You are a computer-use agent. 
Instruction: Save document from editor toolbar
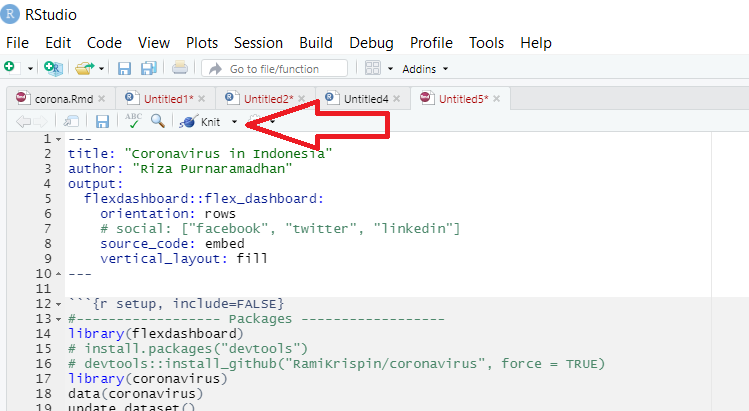point(102,121)
